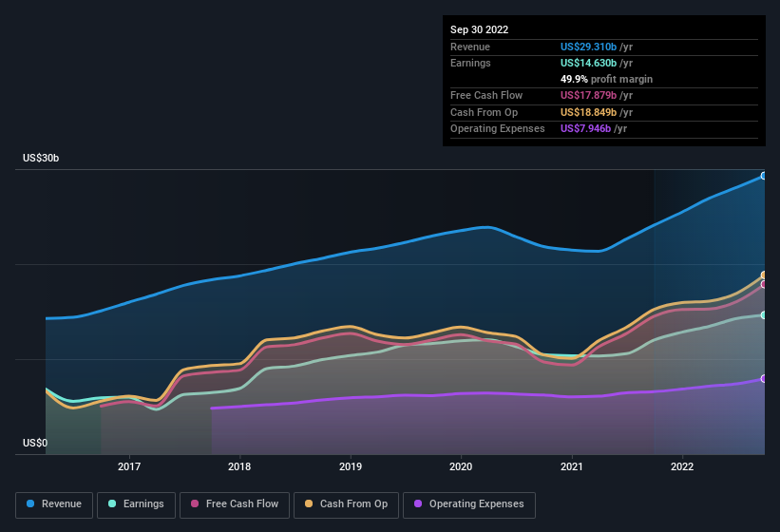Click the Operating Expenses label in tooltip
Image resolution: width=780 pixels, height=532 pixels.
tap(498, 129)
